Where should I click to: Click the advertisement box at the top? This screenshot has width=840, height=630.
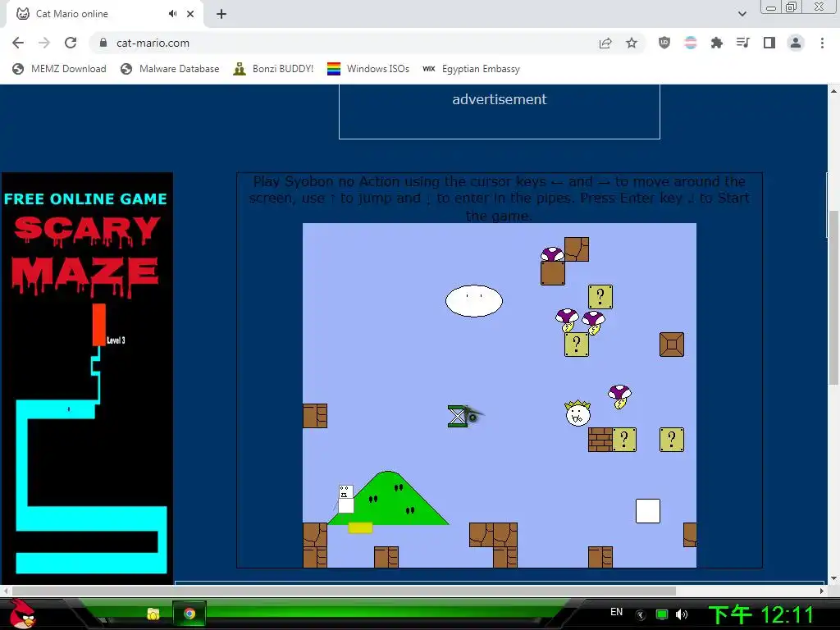[x=500, y=112]
